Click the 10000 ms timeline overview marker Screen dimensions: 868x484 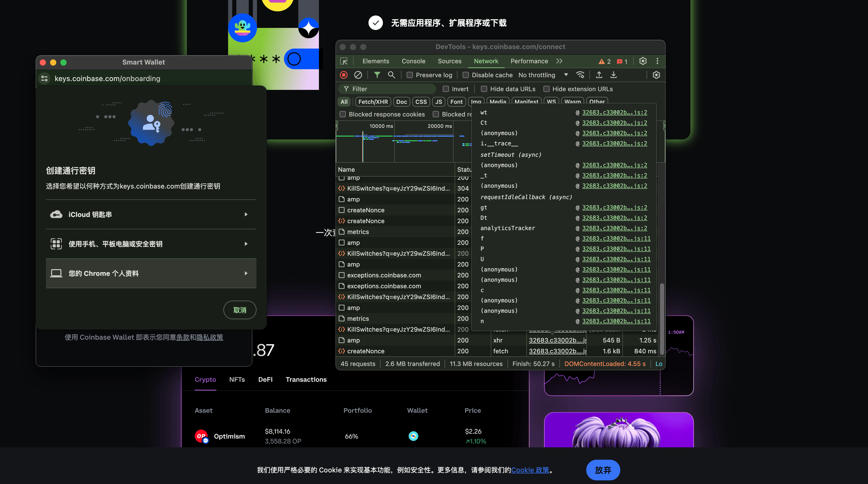(x=381, y=126)
